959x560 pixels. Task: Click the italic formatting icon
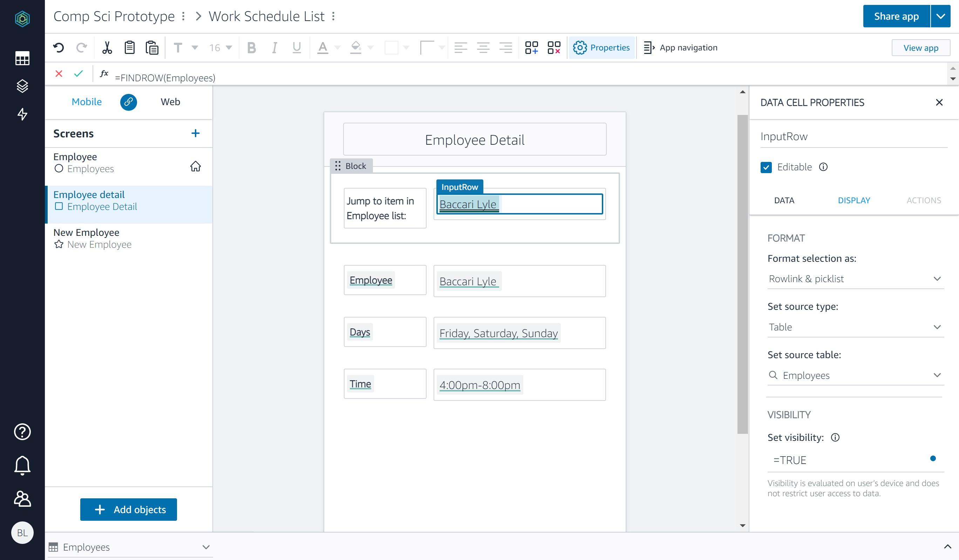274,47
